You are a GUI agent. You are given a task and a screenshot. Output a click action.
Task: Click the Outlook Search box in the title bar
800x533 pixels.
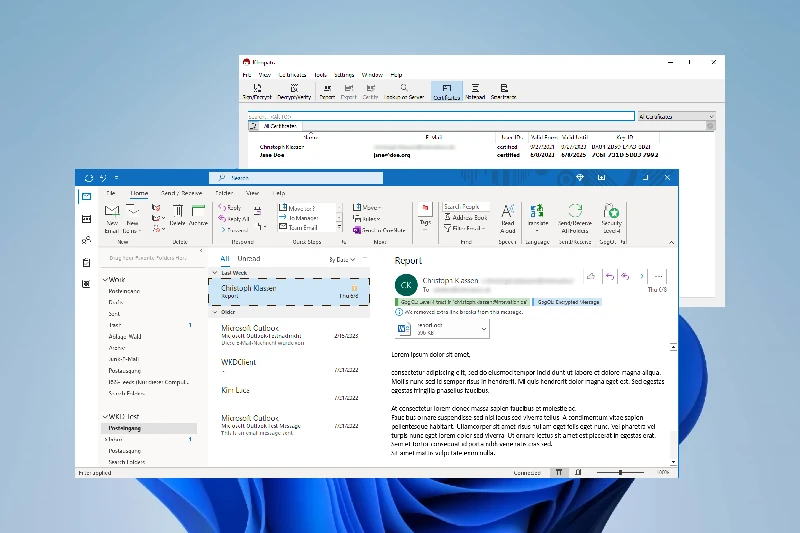(296, 177)
